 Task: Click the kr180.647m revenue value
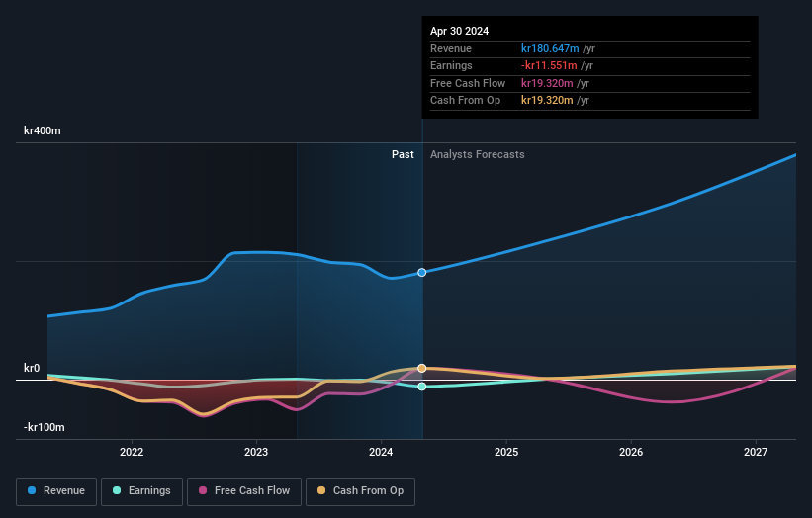[550, 48]
